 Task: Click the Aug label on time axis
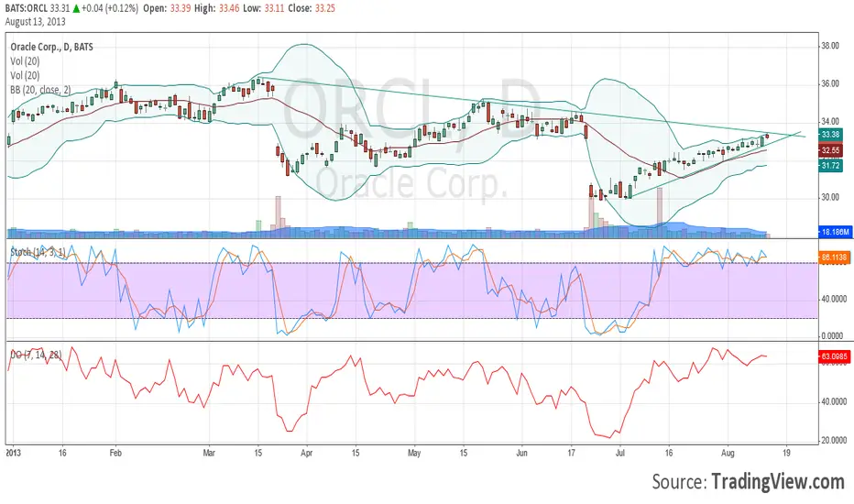pyautogui.click(x=728, y=453)
